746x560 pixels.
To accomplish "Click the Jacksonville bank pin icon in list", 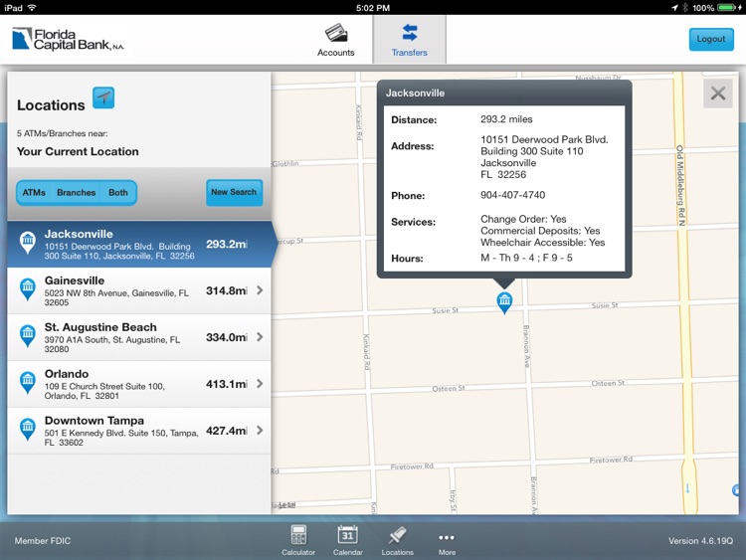I will (x=28, y=242).
